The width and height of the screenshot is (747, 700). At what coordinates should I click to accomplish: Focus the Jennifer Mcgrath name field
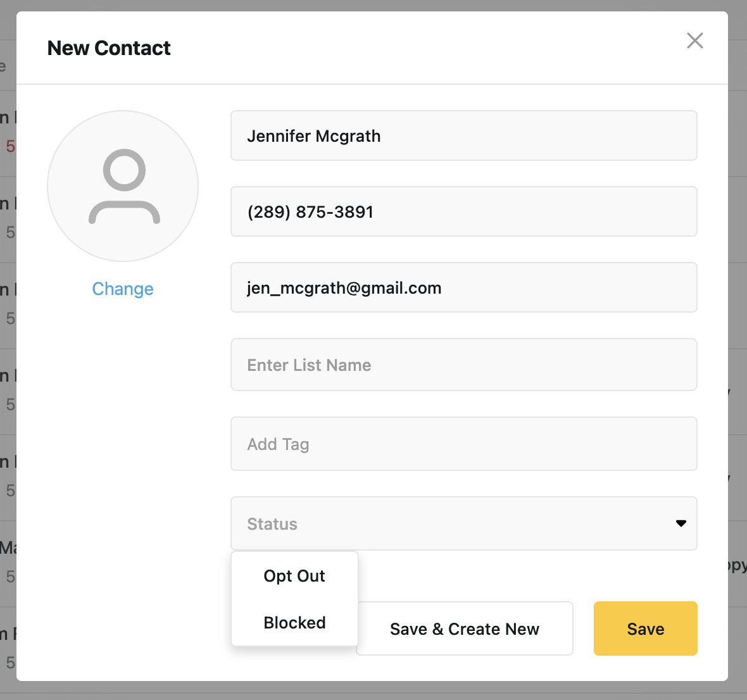(x=463, y=136)
